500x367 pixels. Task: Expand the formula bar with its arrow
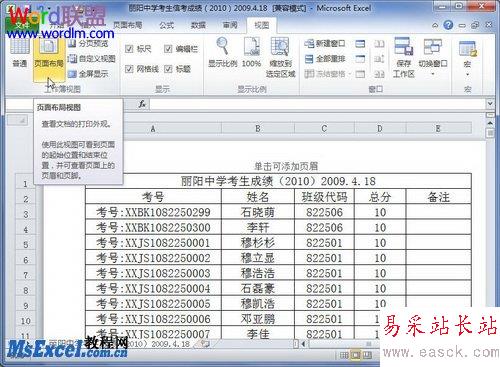[x=490, y=104]
